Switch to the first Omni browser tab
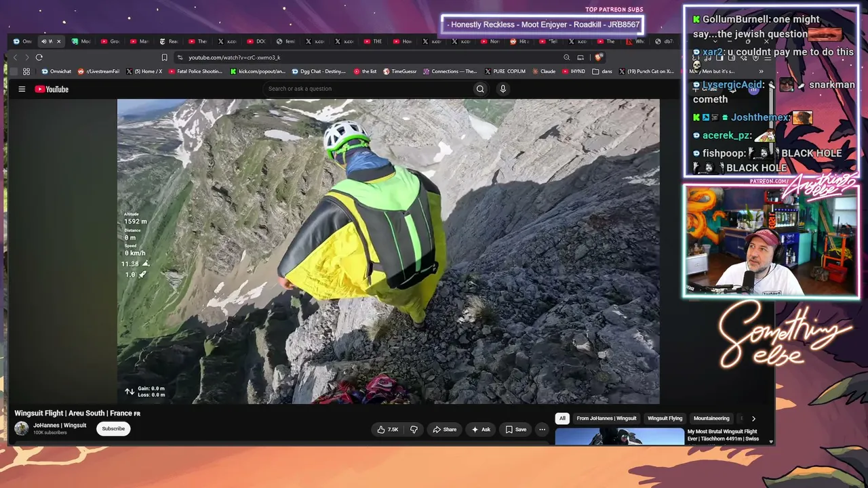This screenshot has width=868, height=488. (x=22, y=41)
